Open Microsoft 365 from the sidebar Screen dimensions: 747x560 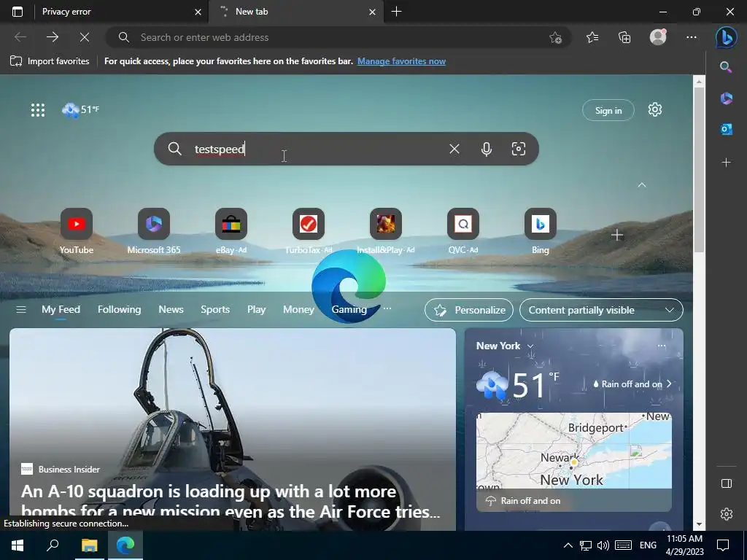click(x=726, y=98)
